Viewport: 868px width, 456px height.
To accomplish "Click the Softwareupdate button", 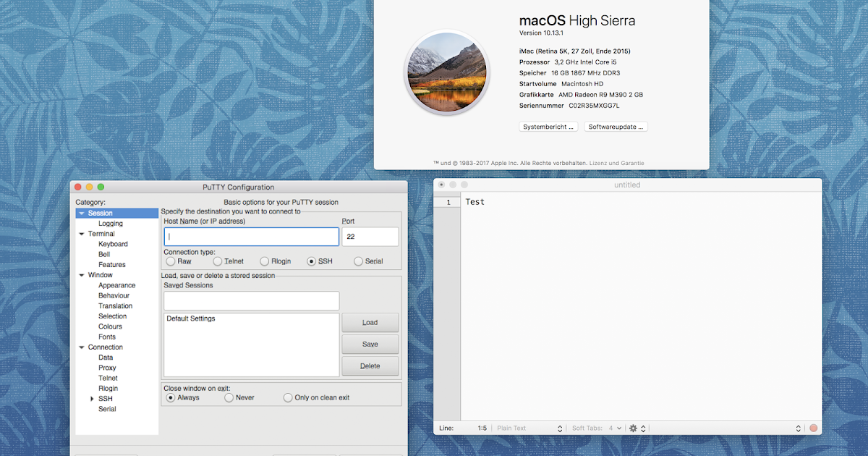I will (616, 127).
